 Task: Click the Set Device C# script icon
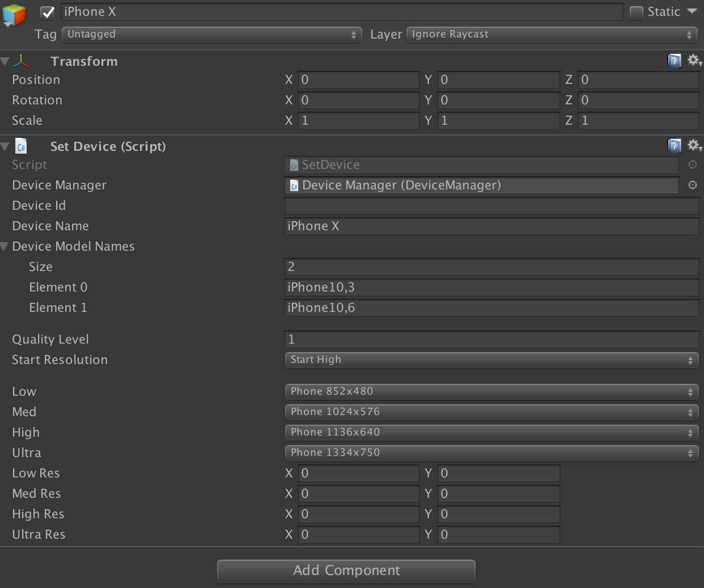[21, 146]
